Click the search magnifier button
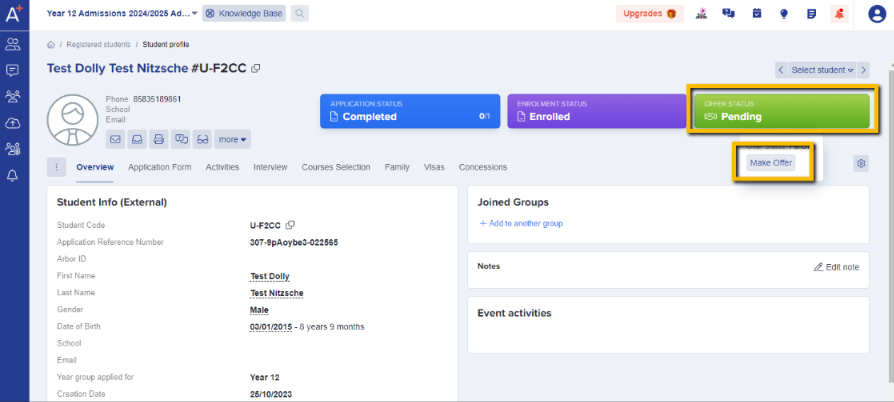 point(299,13)
